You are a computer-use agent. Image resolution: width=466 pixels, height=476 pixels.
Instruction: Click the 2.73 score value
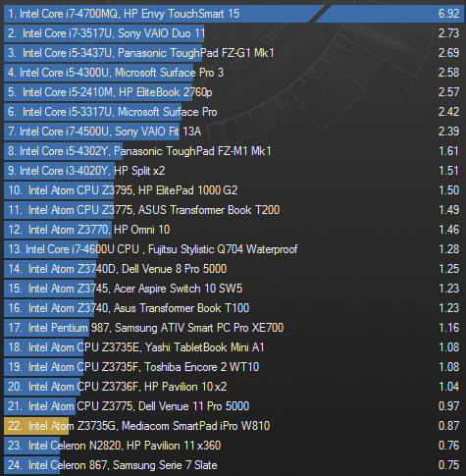tap(448, 33)
